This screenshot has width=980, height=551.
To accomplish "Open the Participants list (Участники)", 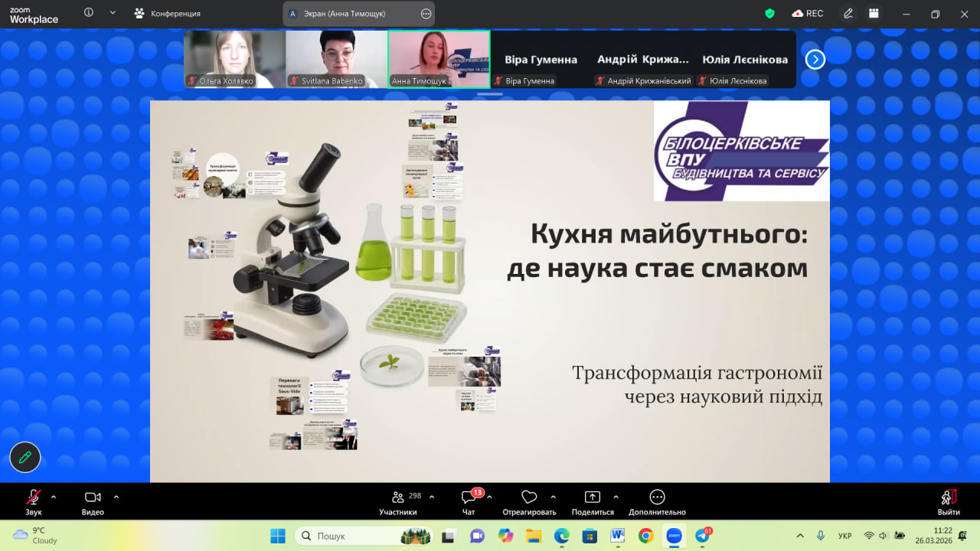I will coord(397,497).
